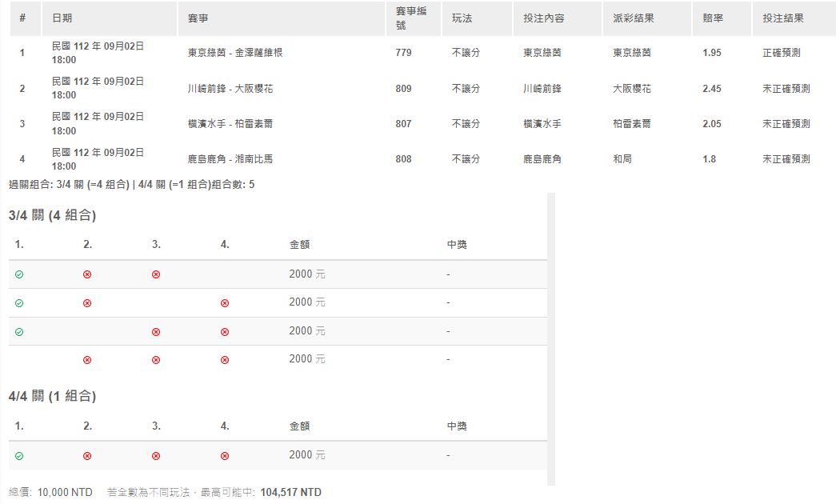Click the column 4 red cross in the third 3/4 關 row
836x504 pixels.
coord(225,332)
